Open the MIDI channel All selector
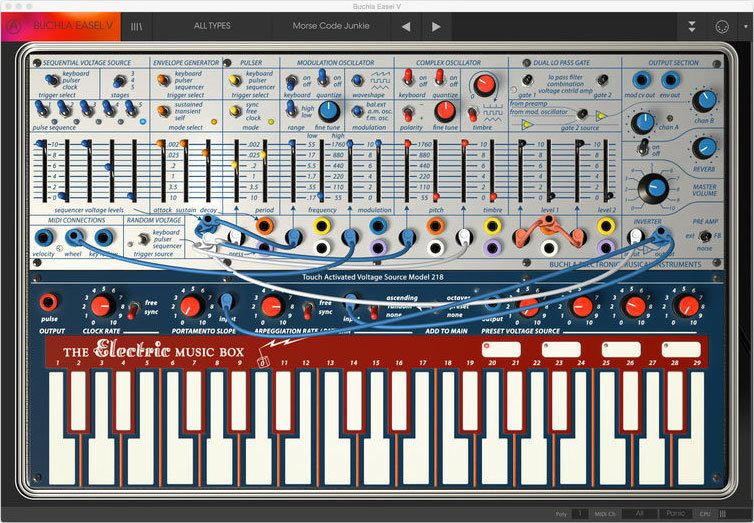The width and height of the screenshot is (754, 523). (x=640, y=513)
